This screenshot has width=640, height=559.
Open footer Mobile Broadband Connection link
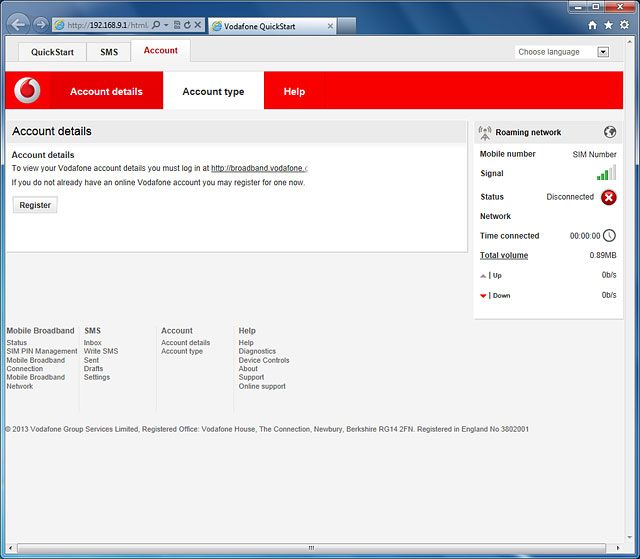click(x=36, y=364)
